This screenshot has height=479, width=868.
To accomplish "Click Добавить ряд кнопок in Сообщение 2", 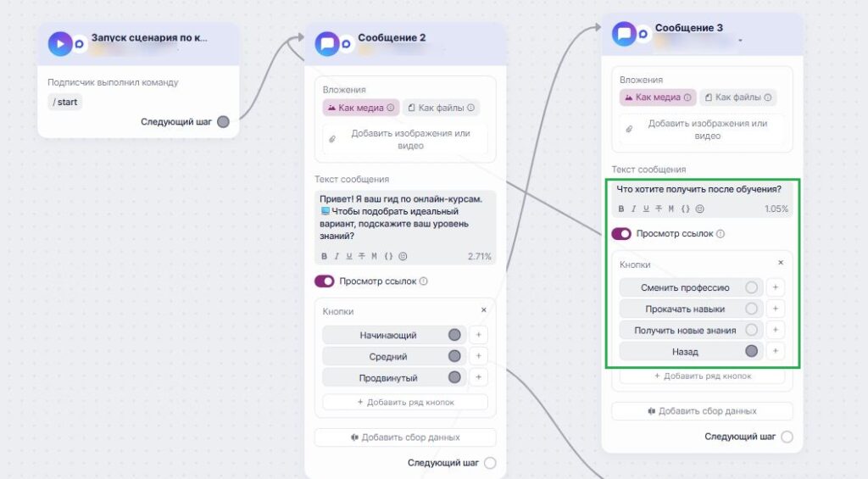I will tap(405, 403).
